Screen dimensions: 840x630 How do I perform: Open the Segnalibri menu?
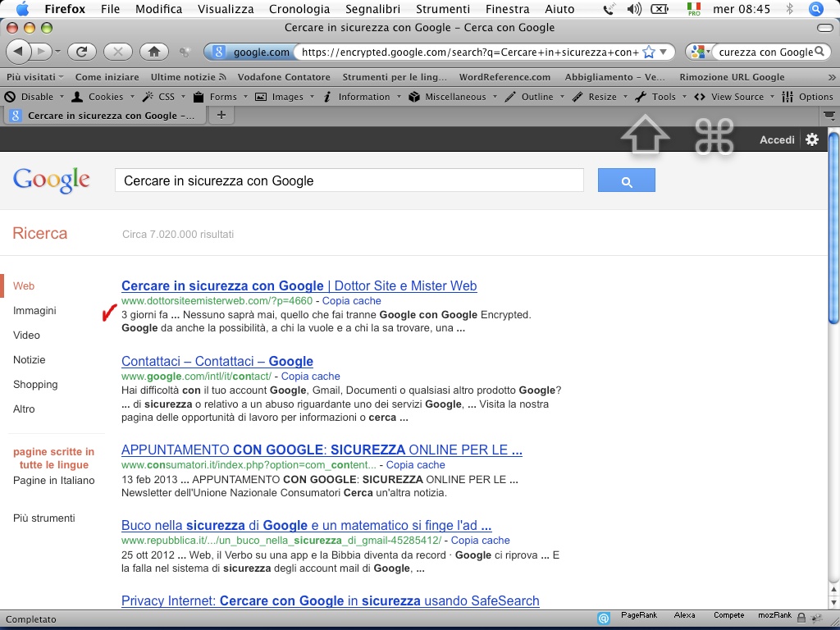[373, 9]
